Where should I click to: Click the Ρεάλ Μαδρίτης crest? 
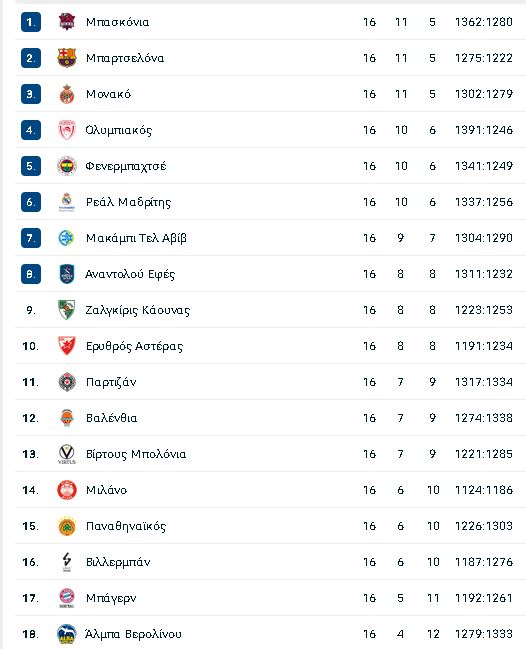point(67,202)
